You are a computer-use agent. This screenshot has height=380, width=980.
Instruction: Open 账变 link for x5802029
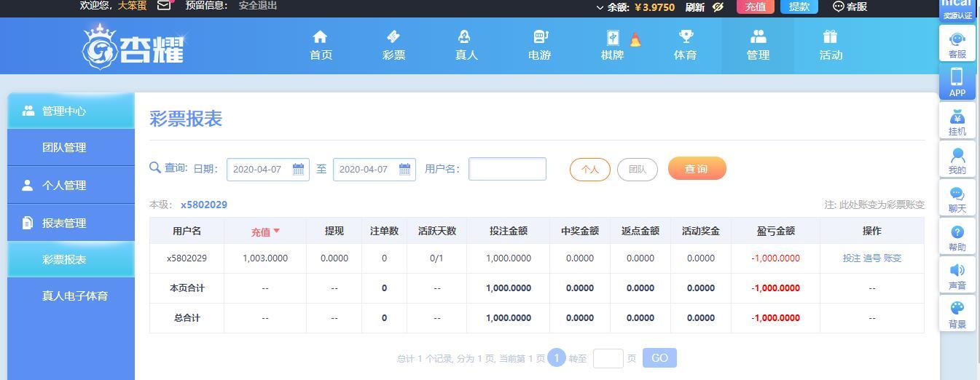click(x=893, y=258)
